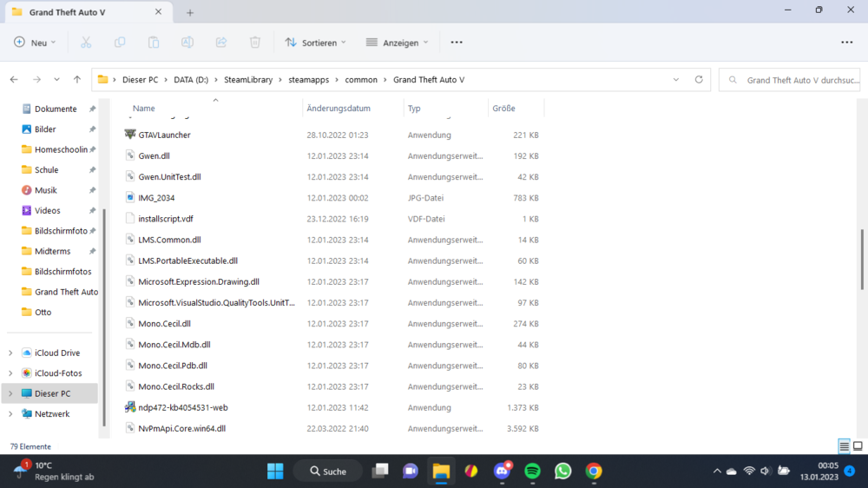
Task: Click the Copy icon in toolbar
Action: [x=120, y=43]
